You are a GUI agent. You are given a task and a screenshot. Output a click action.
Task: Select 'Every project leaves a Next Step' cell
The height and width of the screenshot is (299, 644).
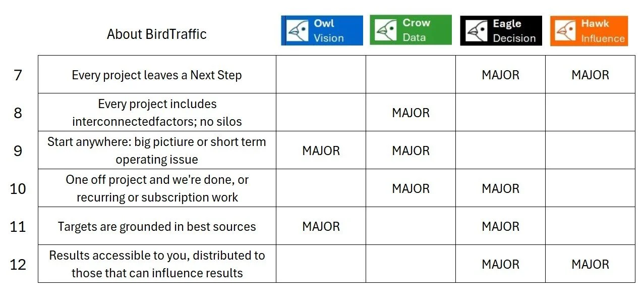157,75
